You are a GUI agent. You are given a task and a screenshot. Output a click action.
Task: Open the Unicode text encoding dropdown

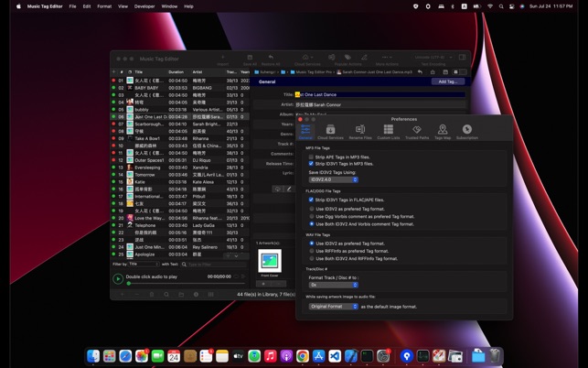(x=433, y=57)
